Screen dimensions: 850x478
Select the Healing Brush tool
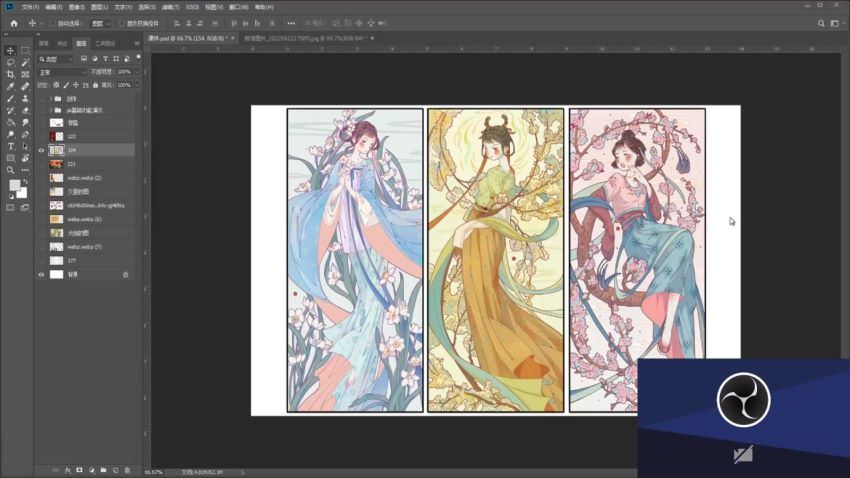click(25, 86)
